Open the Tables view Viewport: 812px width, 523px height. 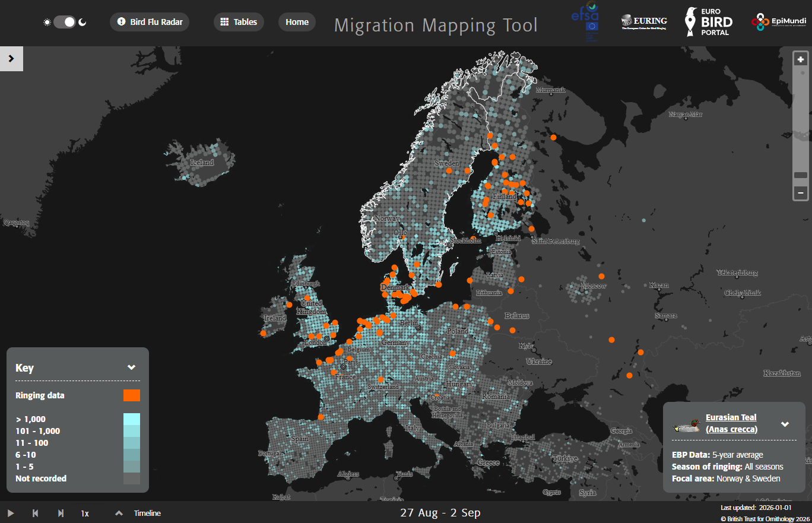pos(239,22)
